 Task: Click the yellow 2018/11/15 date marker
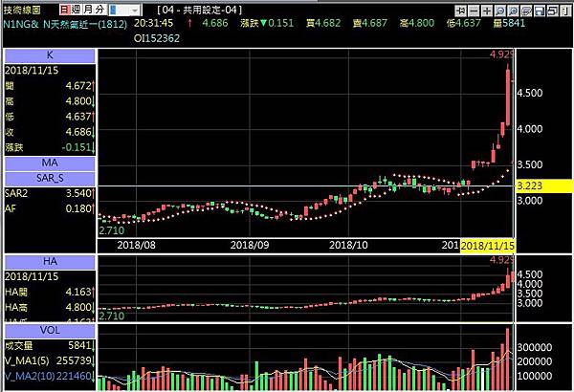(488, 246)
